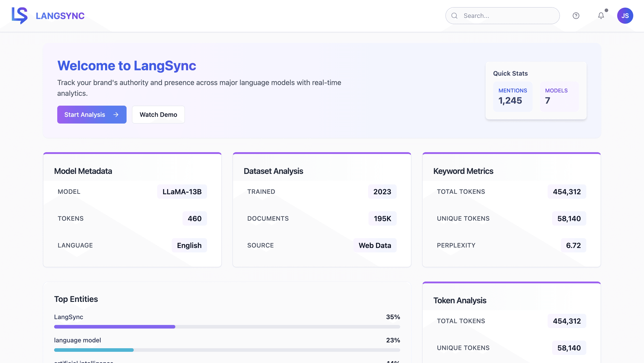
Task: Click the Token Analysis card title
Action: [x=460, y=301]
